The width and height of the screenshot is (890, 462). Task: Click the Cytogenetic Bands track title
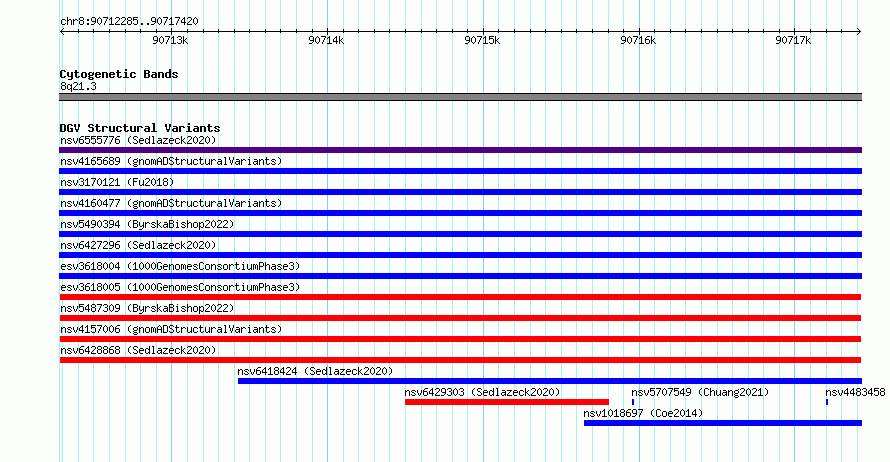pos(119,74)
